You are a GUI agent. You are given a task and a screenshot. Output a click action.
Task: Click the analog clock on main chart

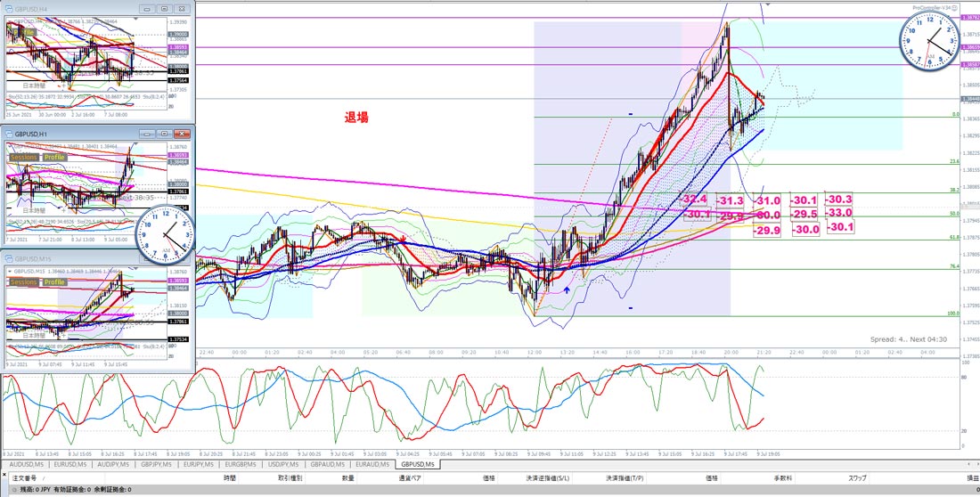(928, 42)
